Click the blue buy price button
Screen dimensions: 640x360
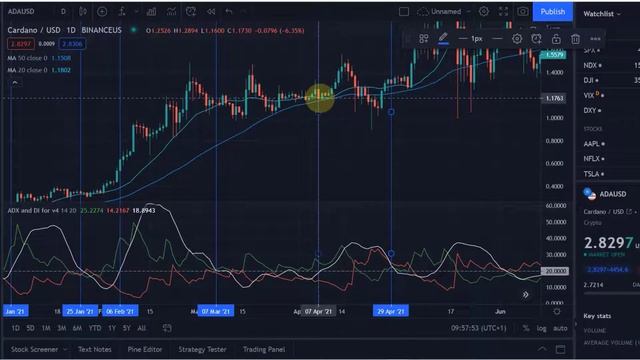tap(72, 44)
